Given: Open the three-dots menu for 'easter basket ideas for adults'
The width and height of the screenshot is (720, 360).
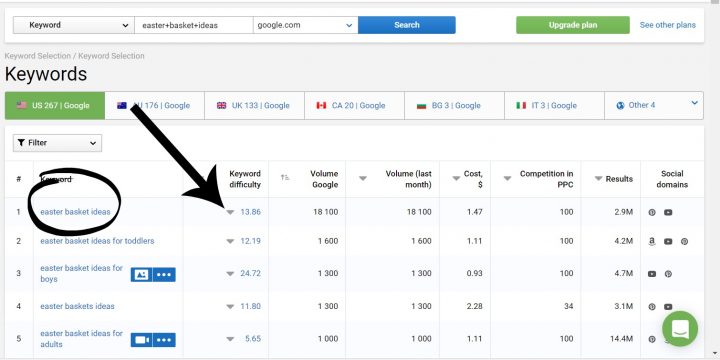Looking at the screenshot, I should pyautogui.click(x=164, y=340).
